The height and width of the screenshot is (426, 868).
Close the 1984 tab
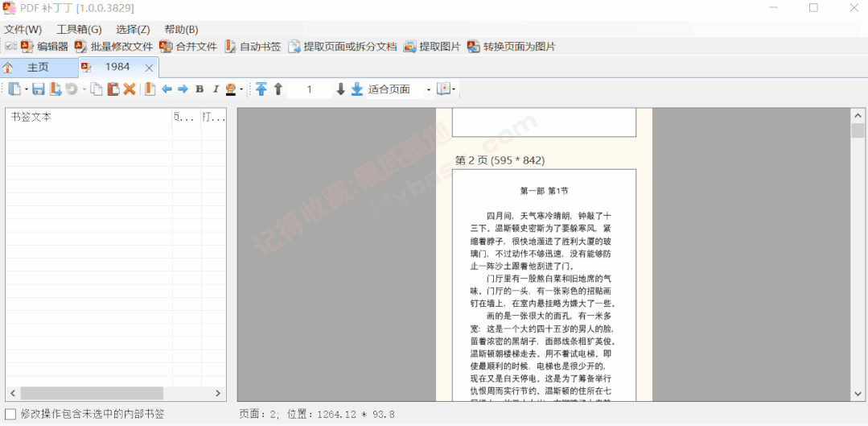point(149,68)
